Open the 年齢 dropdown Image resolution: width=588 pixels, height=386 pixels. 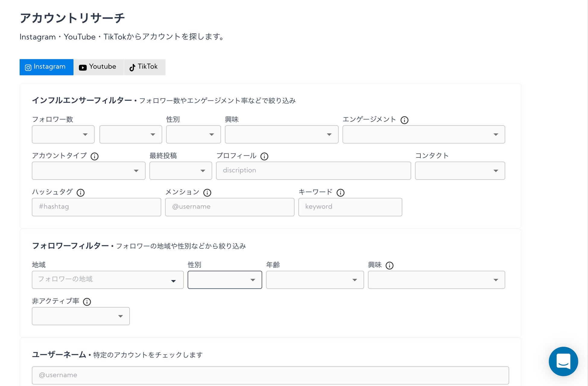[315, 280]
